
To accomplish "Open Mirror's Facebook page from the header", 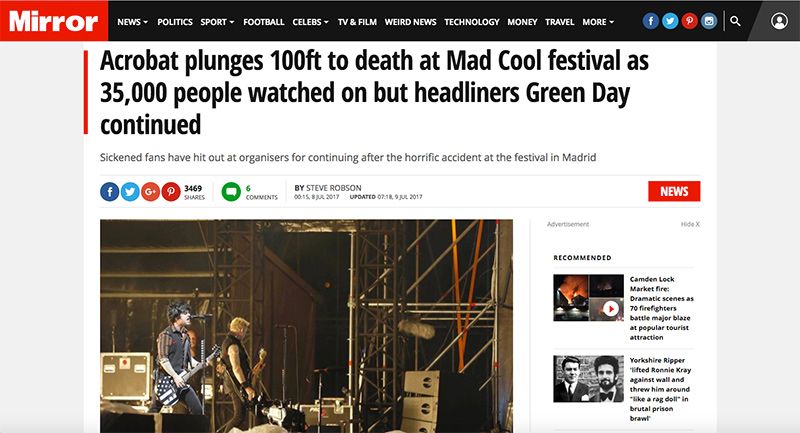I will click(x=650, y=21).
